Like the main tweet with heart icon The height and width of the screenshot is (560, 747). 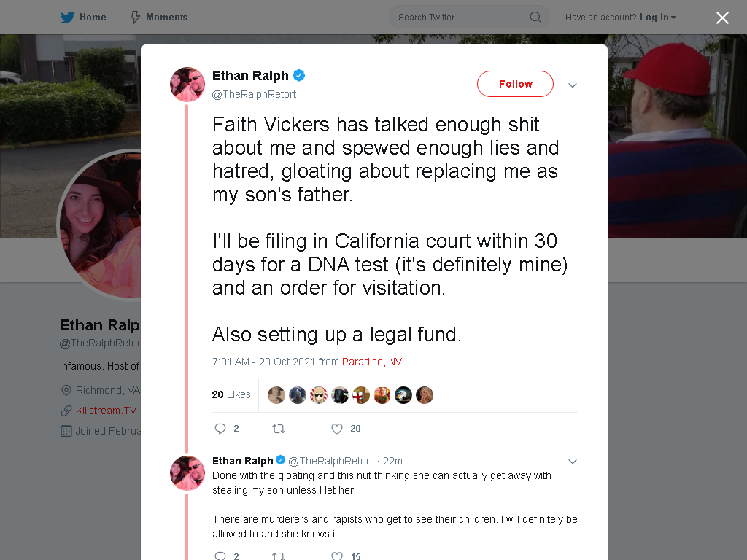337,429
